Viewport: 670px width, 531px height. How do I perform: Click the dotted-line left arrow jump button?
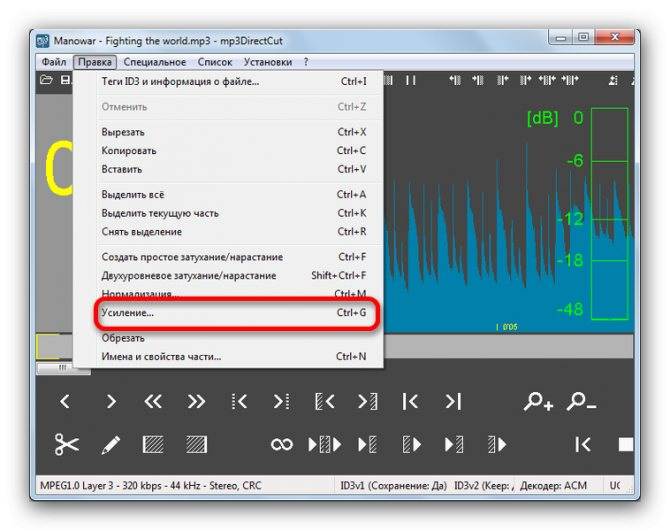pyautogui.click(x=239, y=401)
